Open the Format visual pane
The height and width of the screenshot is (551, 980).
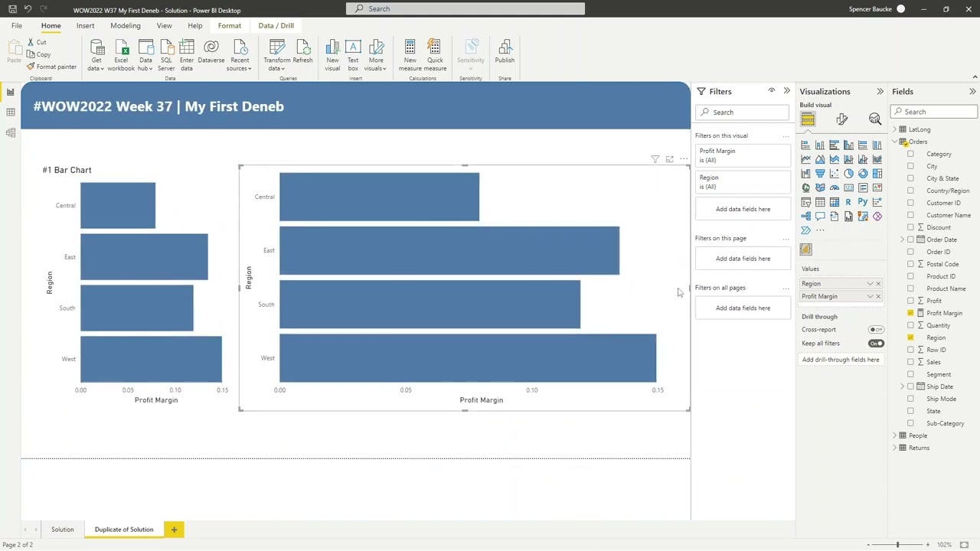coord(841,119)
